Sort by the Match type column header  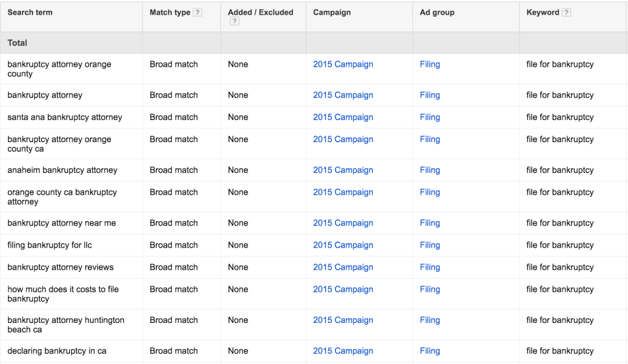pos(170,12)
